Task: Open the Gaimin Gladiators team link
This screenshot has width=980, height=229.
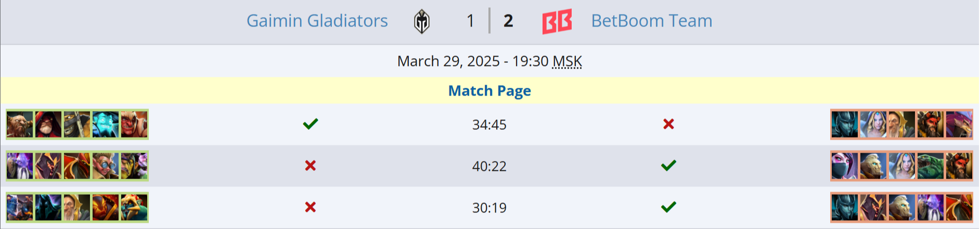Action: click(317, 21)
